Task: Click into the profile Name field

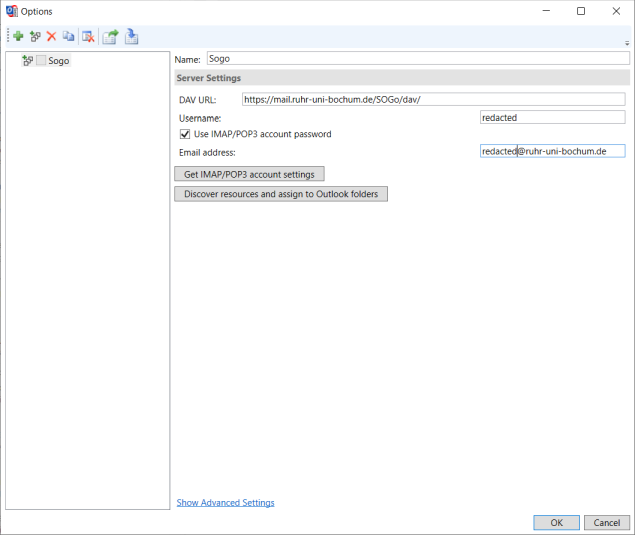Action: click(418, 59)
